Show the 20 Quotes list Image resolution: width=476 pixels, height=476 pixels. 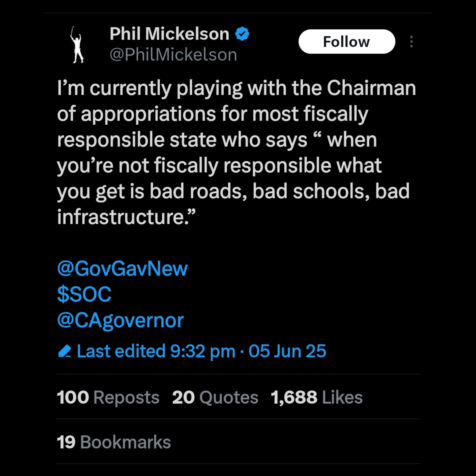[x=215, y=397]
